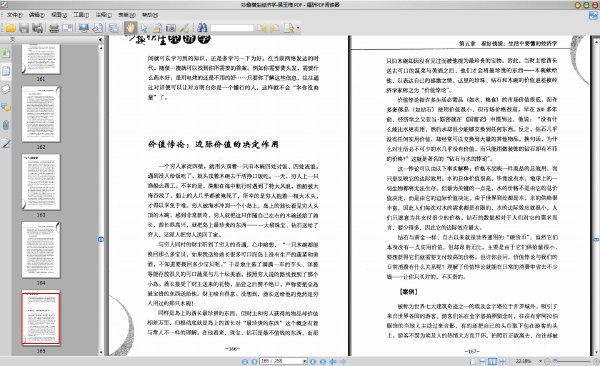
Task: Open the 视图 (View) menu
Action: click(x=59, y=15)
